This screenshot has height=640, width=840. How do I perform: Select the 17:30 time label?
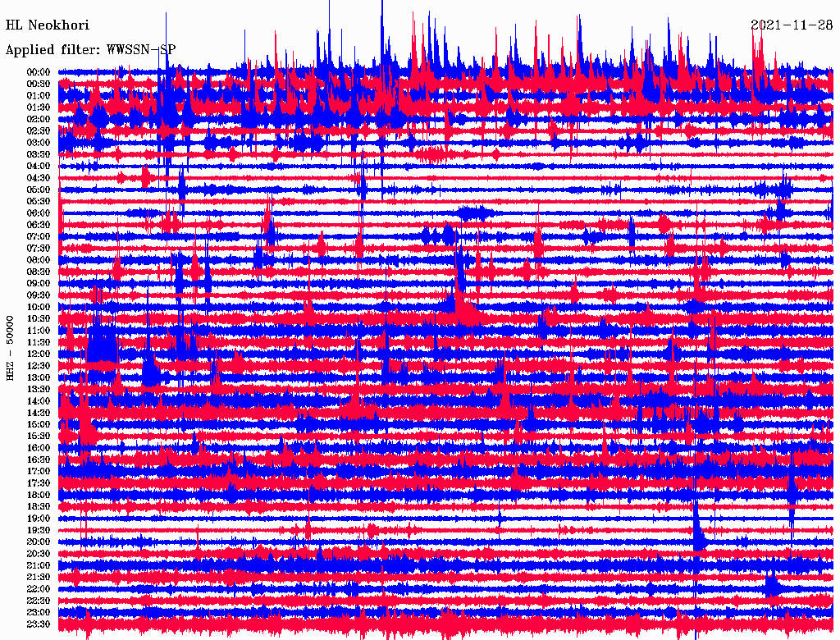[x=39, y=483]
